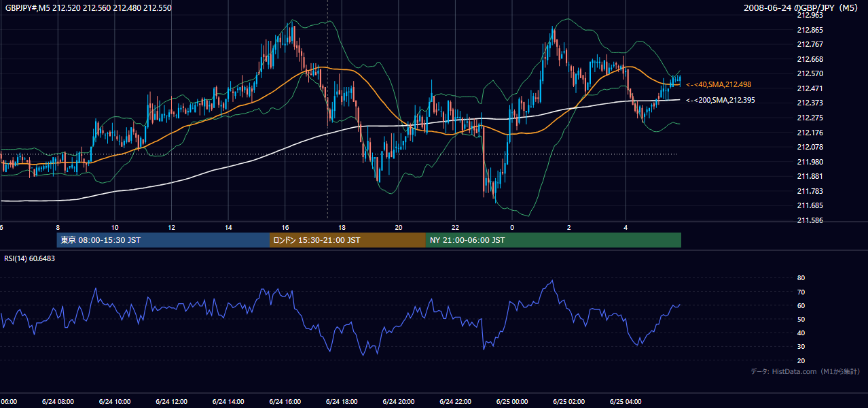Click hour label 8 under the price chart

tap(58, 228)
